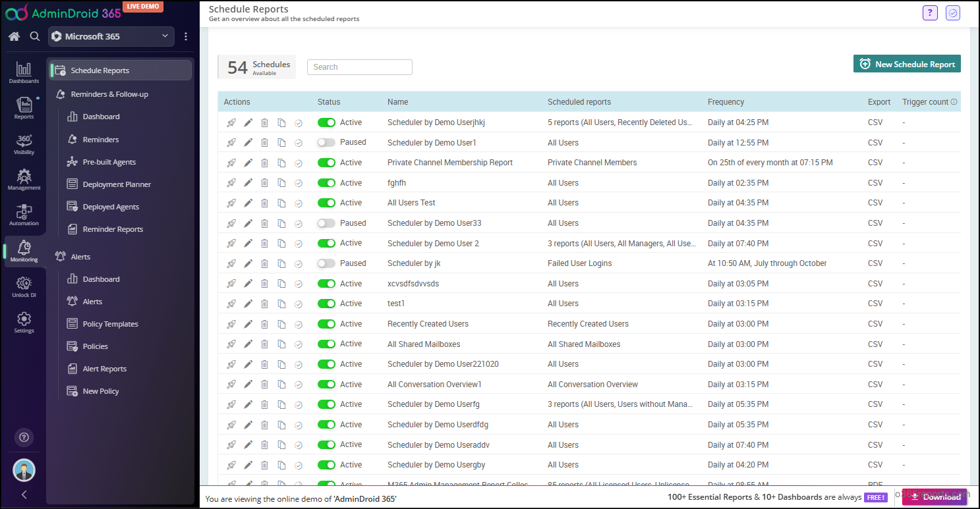This screenshot has width=980, height=509.
Task: Resume the paused Scheduler by Demo User1
Action: [326, 142]
